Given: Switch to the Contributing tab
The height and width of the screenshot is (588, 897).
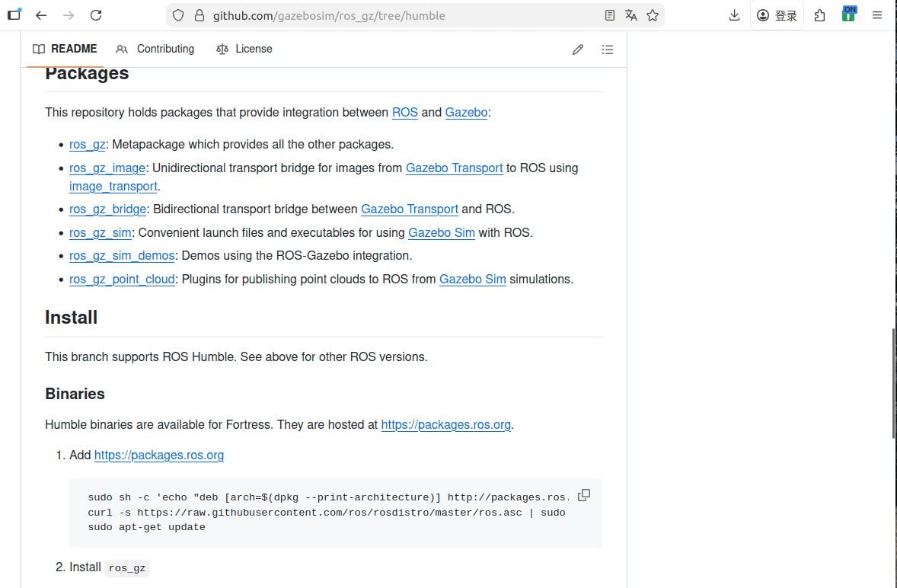Looking at the screenshot, I should (155, 49).
